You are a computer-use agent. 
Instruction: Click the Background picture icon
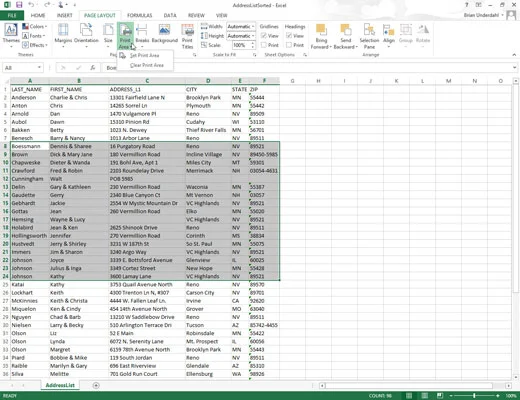pyautogui.click(x=164, y=34)
